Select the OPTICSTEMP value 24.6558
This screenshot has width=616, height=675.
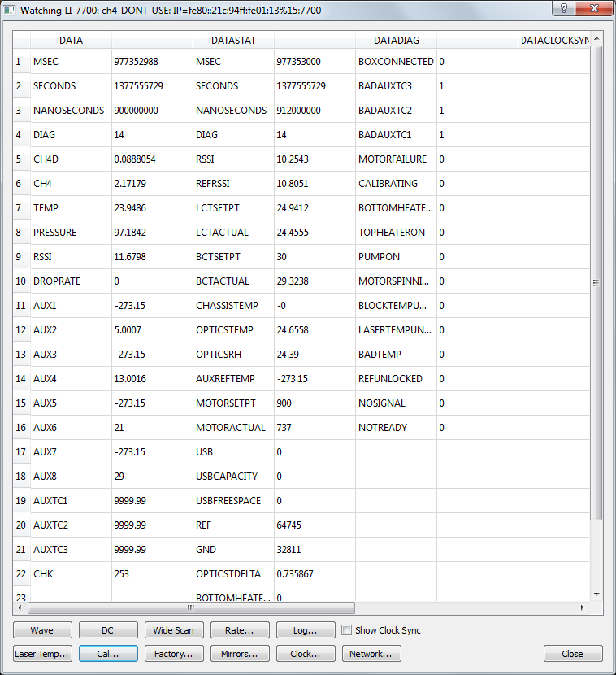(315, 330)
